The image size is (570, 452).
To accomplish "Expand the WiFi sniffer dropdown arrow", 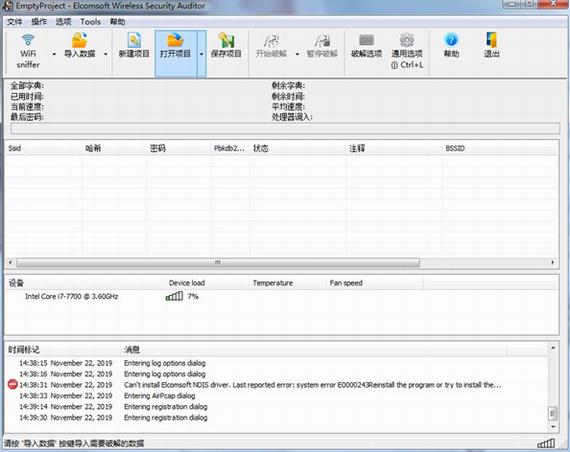I will tap(54, 54).
